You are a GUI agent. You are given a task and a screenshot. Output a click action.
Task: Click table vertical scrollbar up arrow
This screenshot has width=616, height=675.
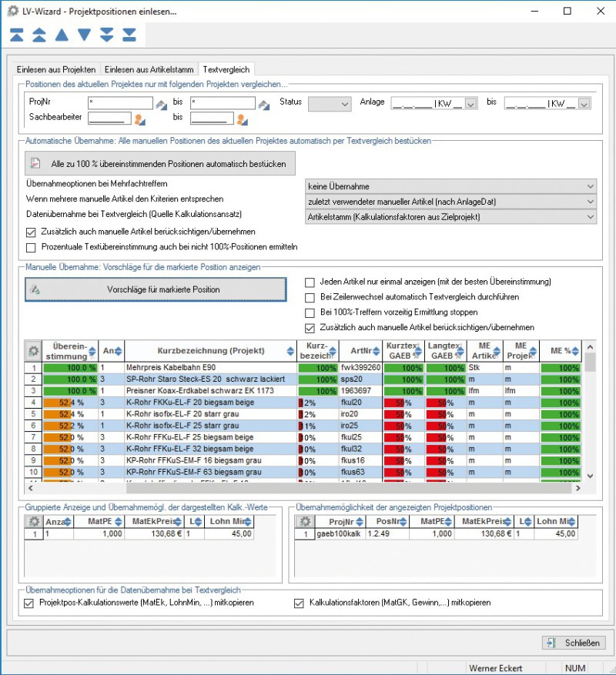591,347
